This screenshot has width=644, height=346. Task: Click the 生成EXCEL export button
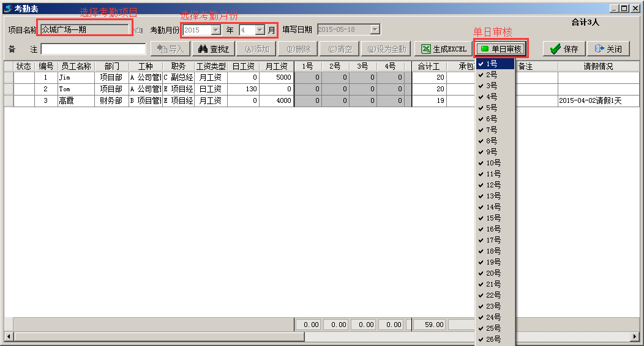point(444,49)
